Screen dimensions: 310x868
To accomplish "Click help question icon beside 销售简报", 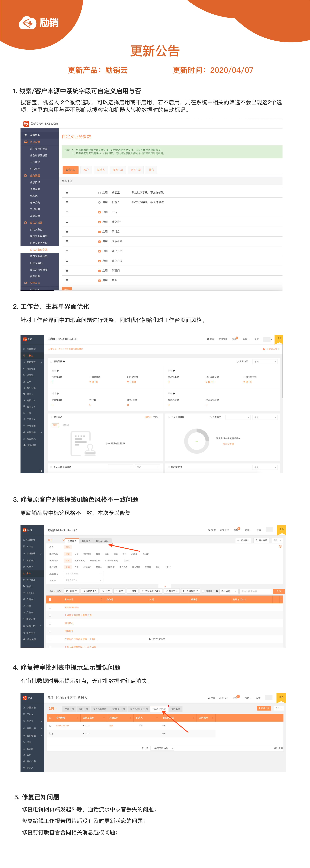I will [x=64, y=362].
